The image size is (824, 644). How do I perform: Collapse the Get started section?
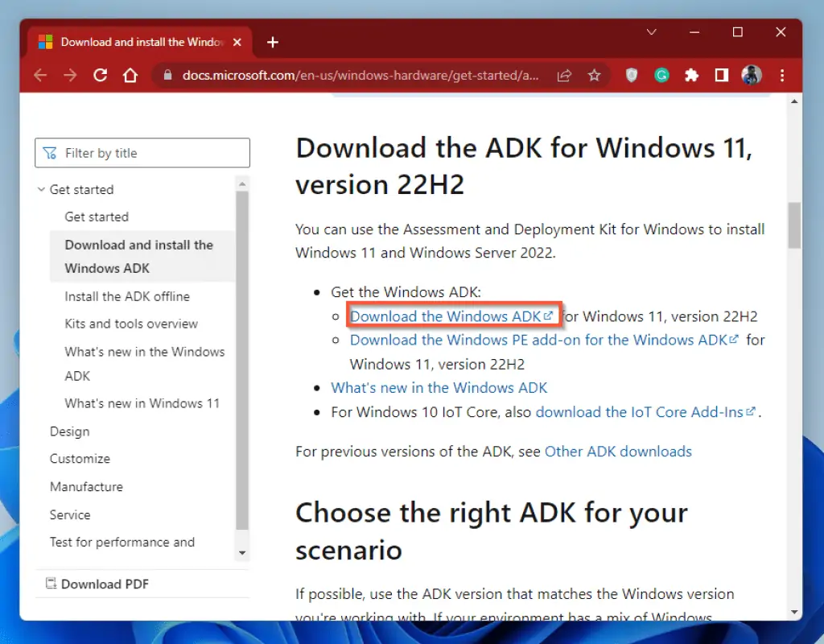[x=42, y=189]
